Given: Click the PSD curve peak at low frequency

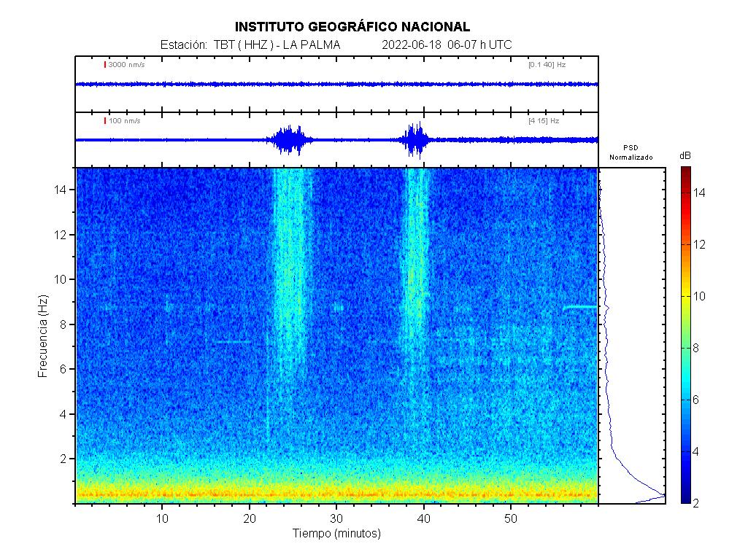Looking at the screenshot, I should pyautogui.click(x=663, y=496).
